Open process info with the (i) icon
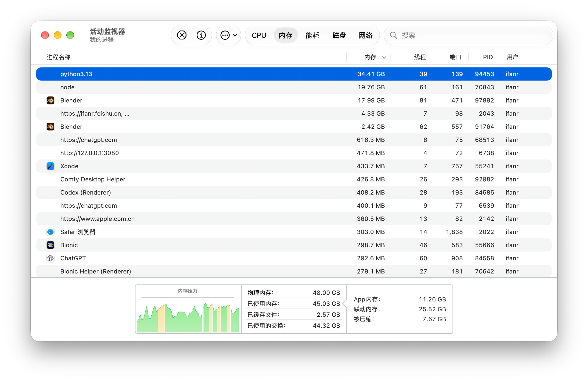Viewport: 588px width, 382px height. [x=201, y=35]
